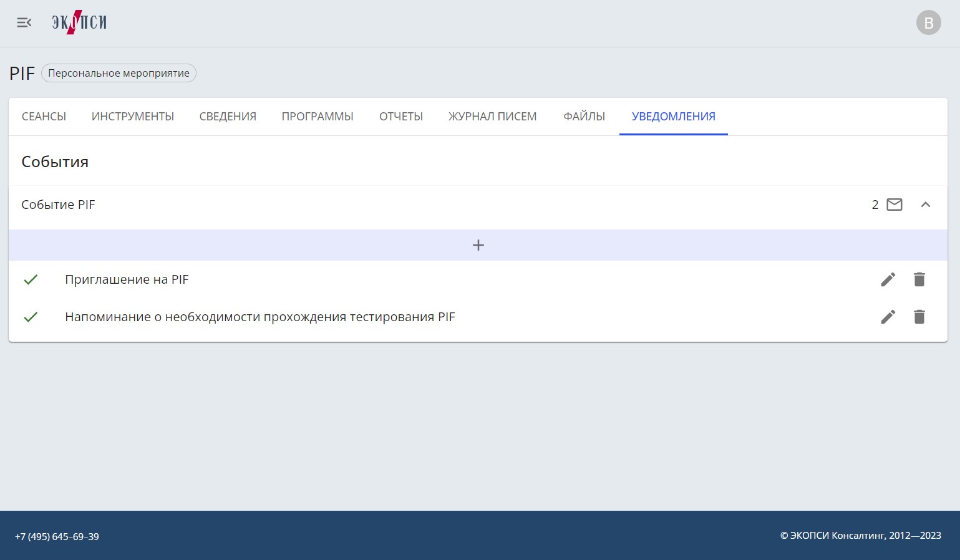This screenshot has width=960, height=560.
Task: Click Напоминание о необходимости прохождения тестирования PIF
Action: [260, 317]
